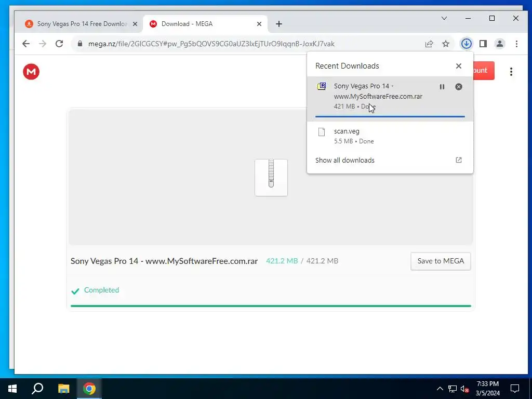Viewport: 532px width, 399px height.
Task: Click the muted volume tray icon
Action: pyautogui.click(x=464, y=389)
